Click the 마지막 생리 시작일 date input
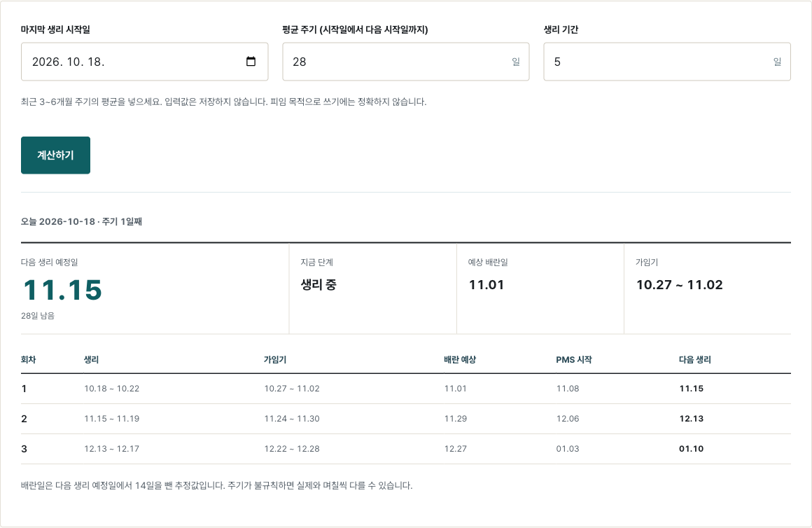The height and width of the screenshot is (528, 812). (144, 62)
